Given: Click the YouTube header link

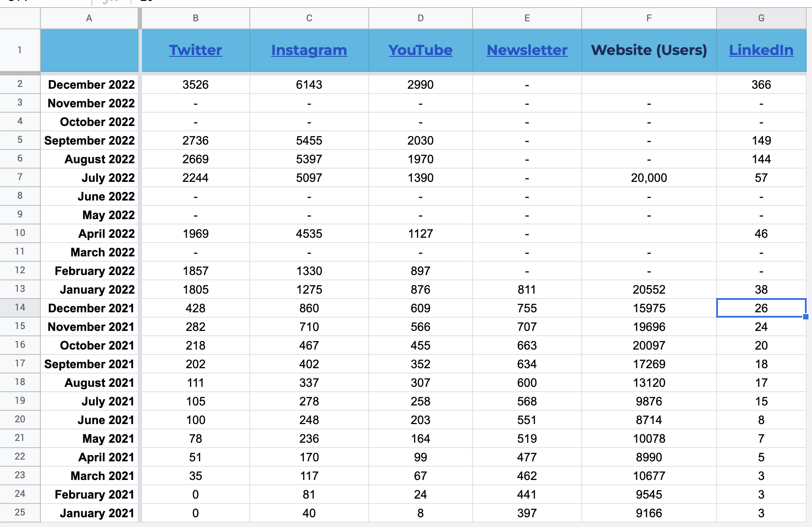Looking at the screenshot, I should tap(420, 50).
